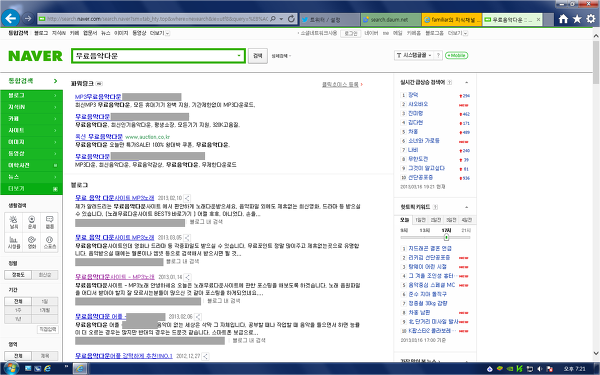Image resolution: width=600 pixels, height=375 pixels.
Task: Select 지식iN in the green sidebar
Action: click(31, 107)
